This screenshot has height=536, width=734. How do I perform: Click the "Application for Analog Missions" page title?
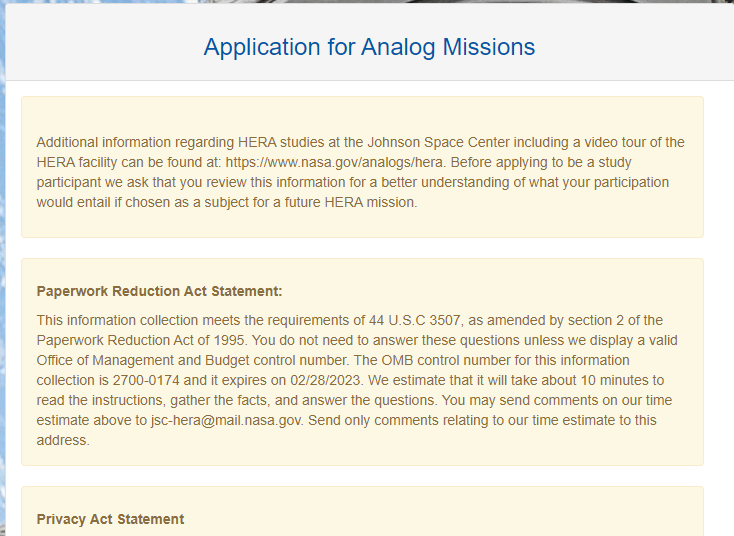369,47
